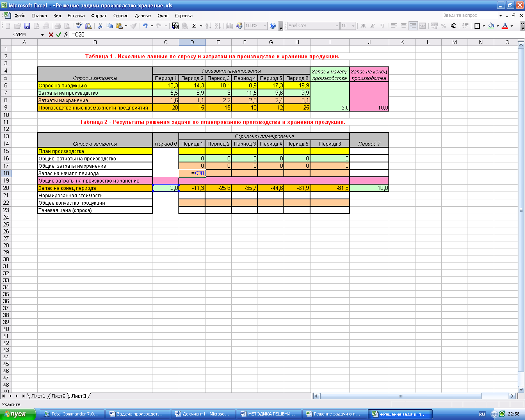Image resolution: width=525 pixels, height=420 pixels.
Task: Click the Insert Function fx icon
Action: click(66, 34)
